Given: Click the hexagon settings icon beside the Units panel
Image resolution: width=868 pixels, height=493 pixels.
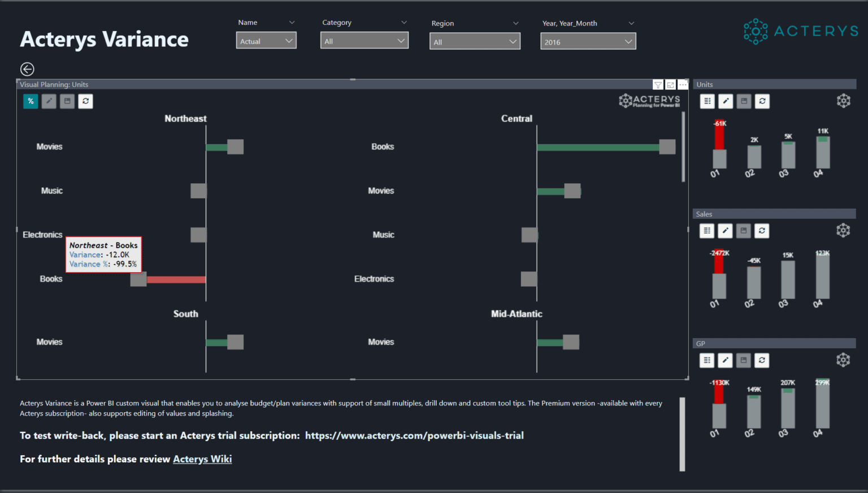Looking at the screenshot, I should 843,101.
